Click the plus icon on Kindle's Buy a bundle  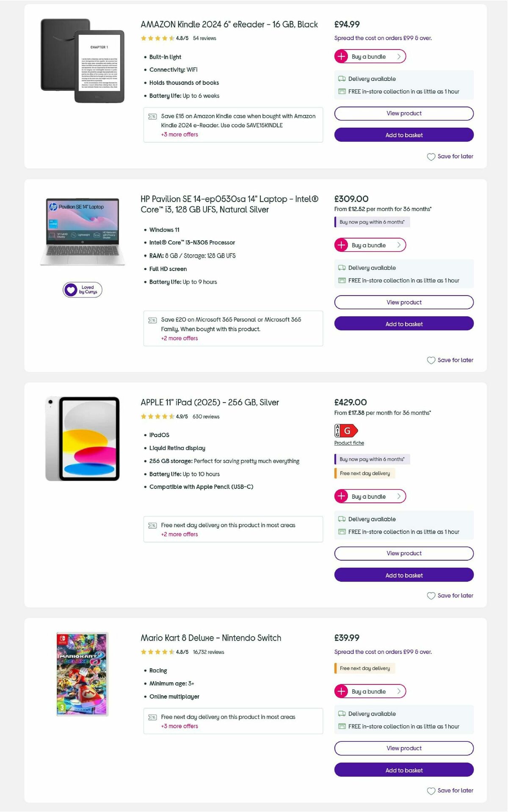[x=342, y=56]
